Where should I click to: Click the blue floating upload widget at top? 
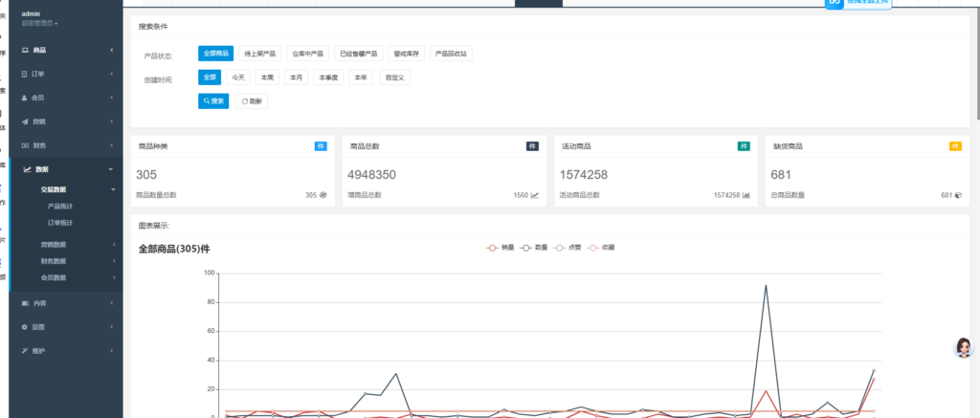click(858, 3)
